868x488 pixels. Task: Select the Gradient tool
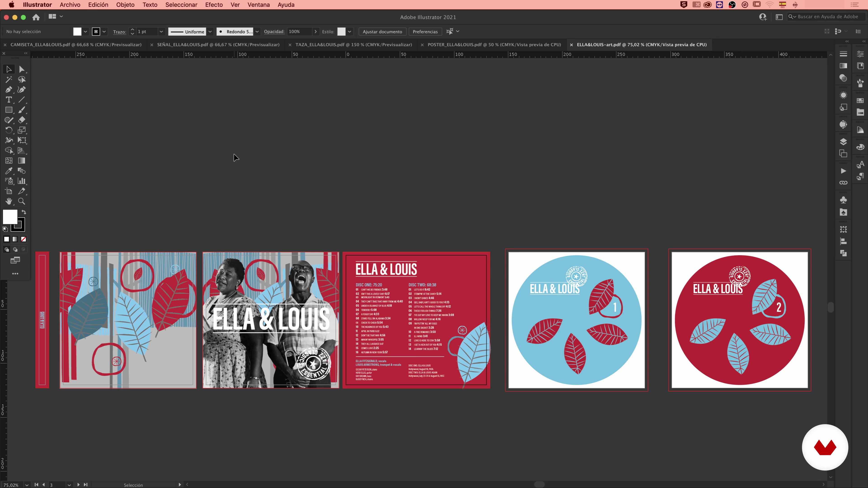click(21, 161)
